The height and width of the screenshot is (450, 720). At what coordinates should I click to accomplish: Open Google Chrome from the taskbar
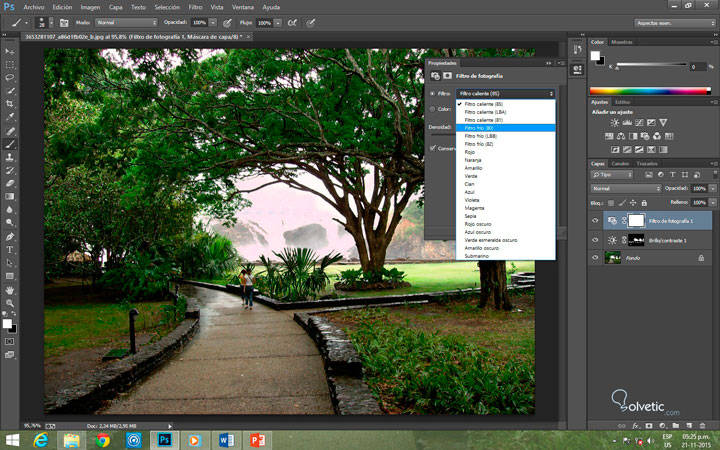point(103,441)
